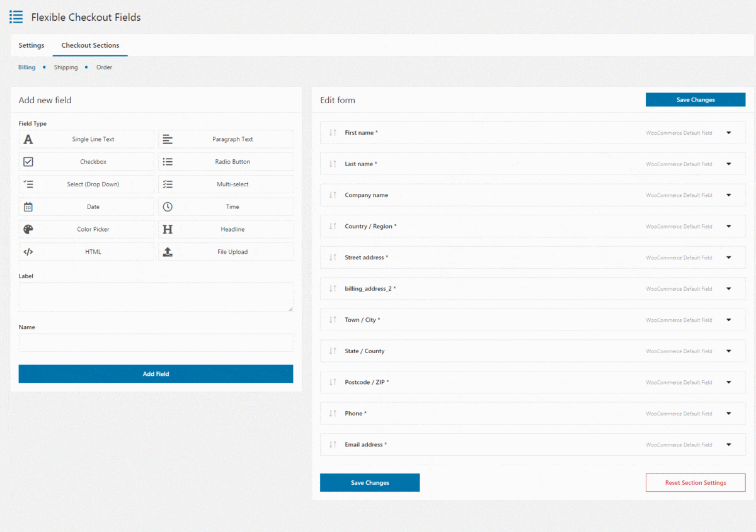Click the "Field Type" label
Image resolution: width=756 pixels, height=532 pixels.
coord(33,123)
